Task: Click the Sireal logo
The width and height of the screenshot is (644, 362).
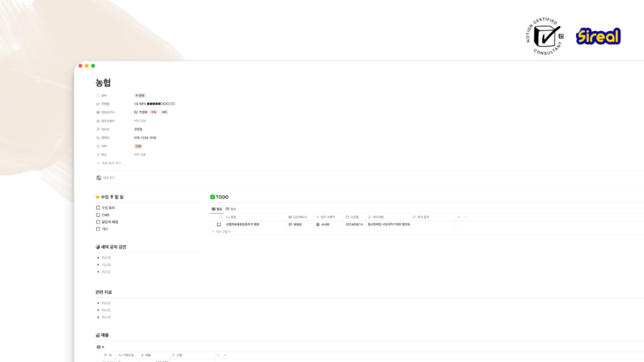Action: coord(598,37)
